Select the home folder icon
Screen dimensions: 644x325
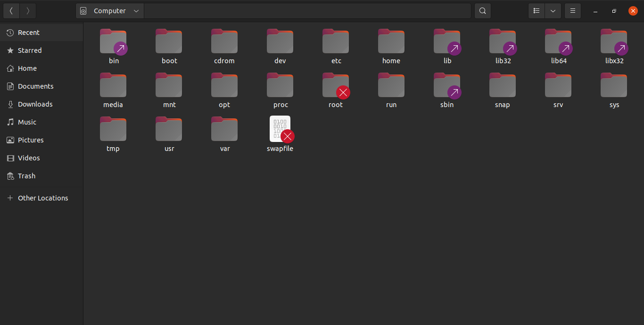391,42
